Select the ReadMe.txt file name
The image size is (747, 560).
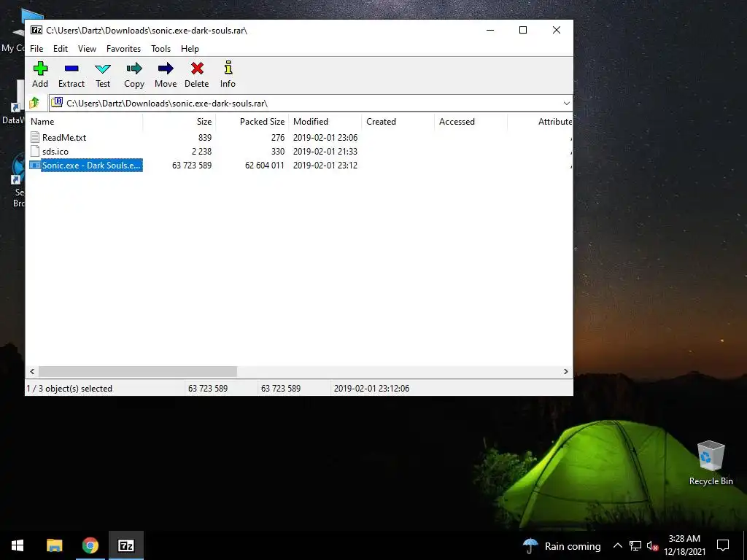point(64,138)
